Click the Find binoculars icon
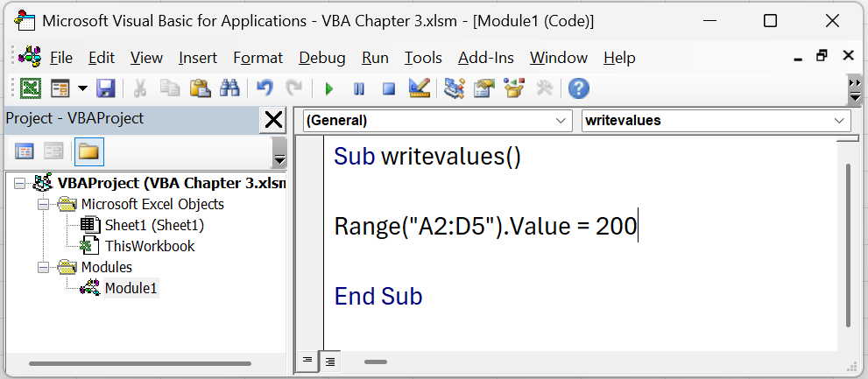868x379 pixels. [229, 88]
